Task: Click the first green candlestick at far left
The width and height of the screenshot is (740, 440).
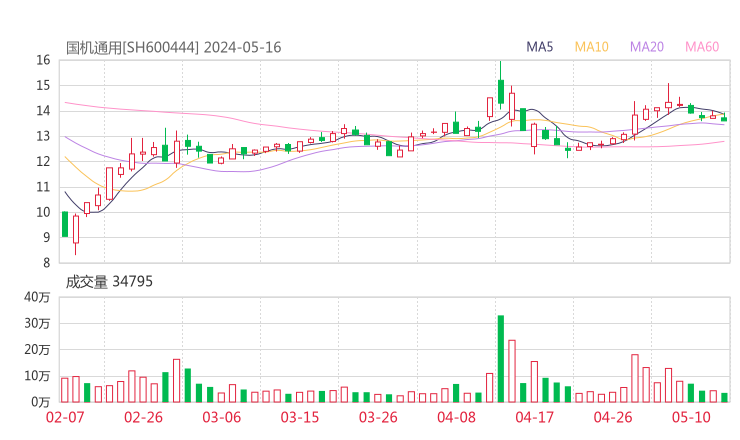Action: point(65,224)
